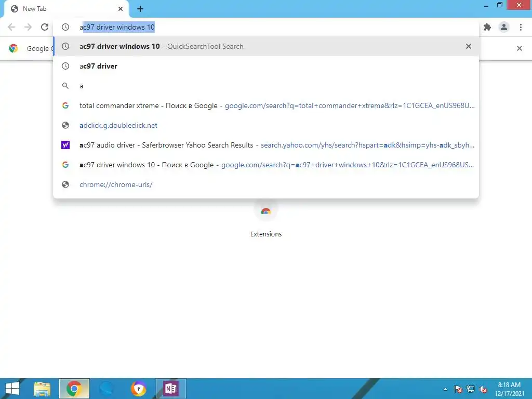The width and height of the screenshot is (532, 399).
Task: Open the adclick.g.doubleclick.net suggestion
Action: [266, 125]
